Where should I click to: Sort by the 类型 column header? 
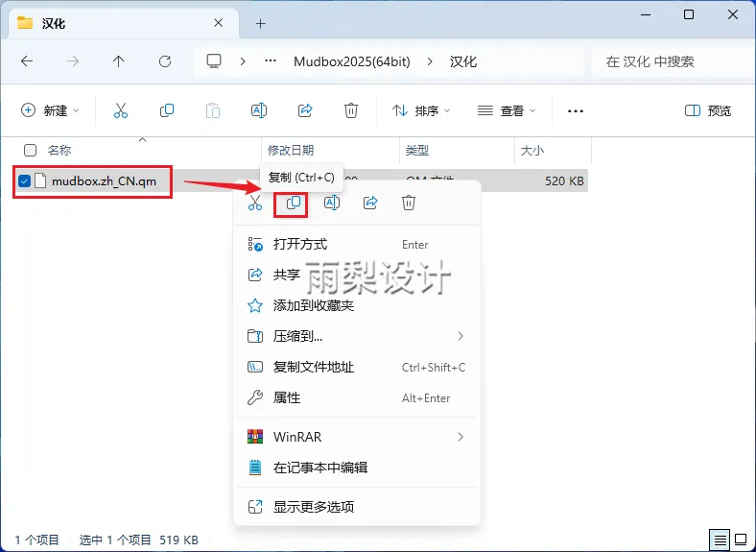coord(417,151)
